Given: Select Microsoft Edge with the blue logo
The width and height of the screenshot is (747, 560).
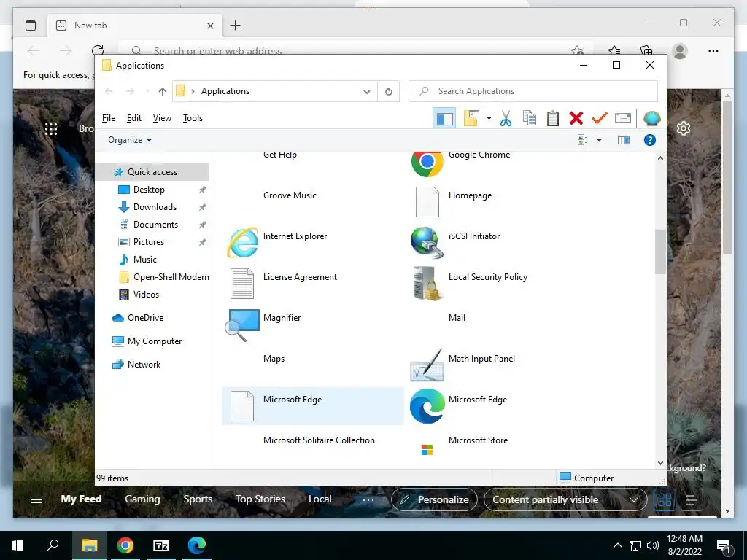Looking at the screenshot, I should (427, 405).
